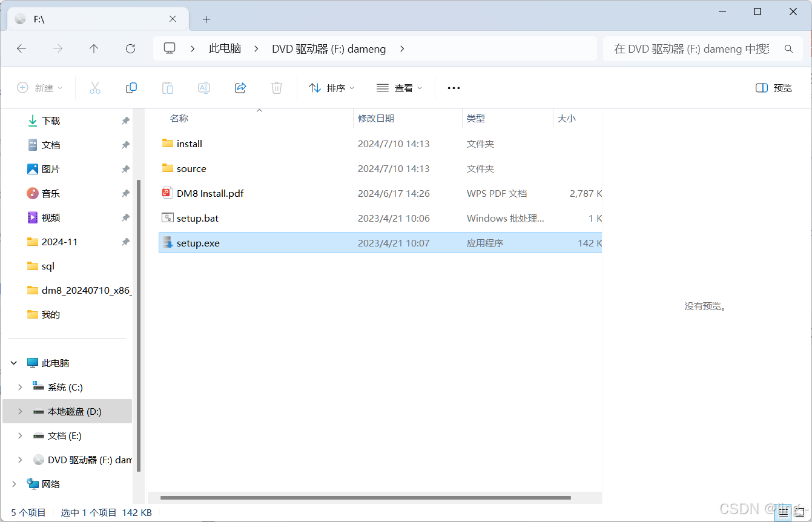Screen dimensions: 812x522
Task: Select the install folder icon
Action: pos(168,144)
